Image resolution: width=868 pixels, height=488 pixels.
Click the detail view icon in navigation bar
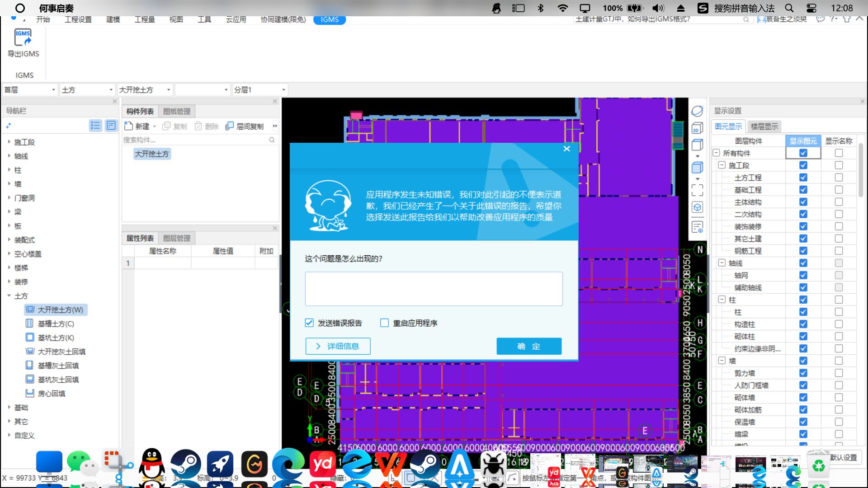(x=111, y=126)
